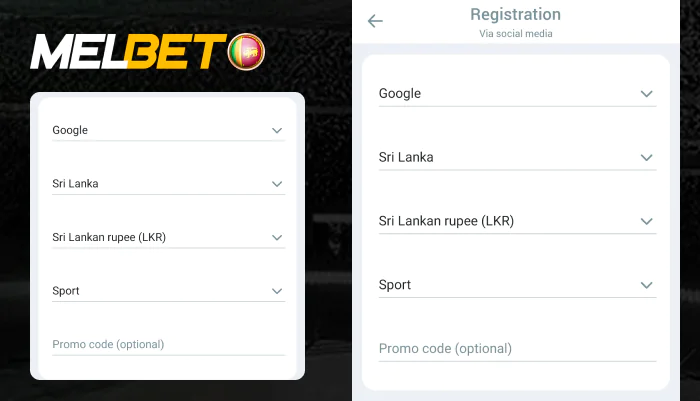Click Google chevron arrow in left form
Image resolution: width=700 pixels, height=401 pixels.
(x=277, y=130)
